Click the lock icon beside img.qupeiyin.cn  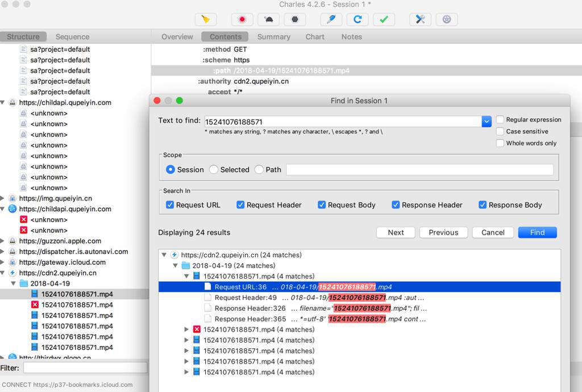coord(13,198)
